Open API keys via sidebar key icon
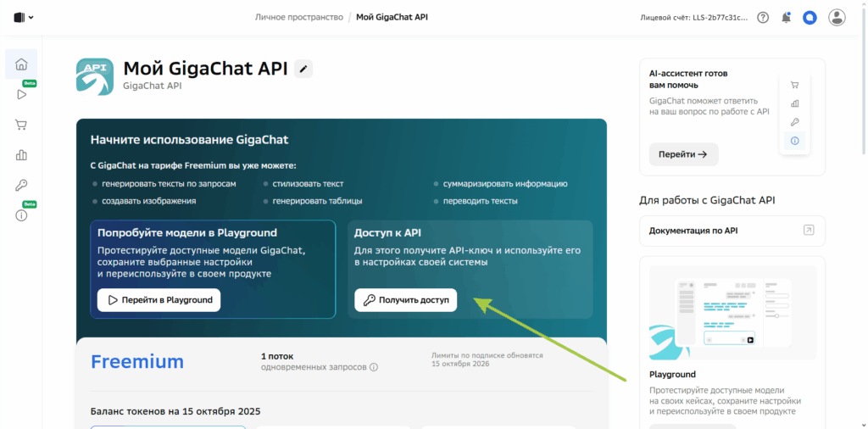This screenshot has width=868, height=429. (x=21, y=185)
